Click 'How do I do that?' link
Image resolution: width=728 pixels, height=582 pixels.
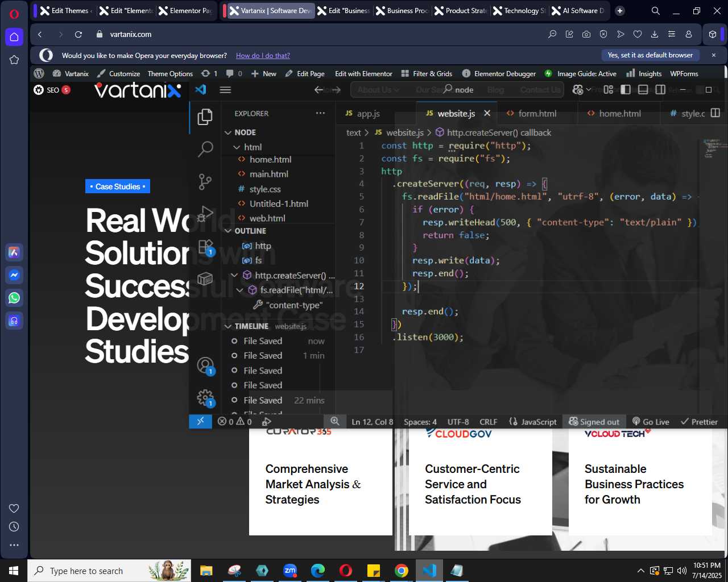pyautogui.click(x=263, y=56)
